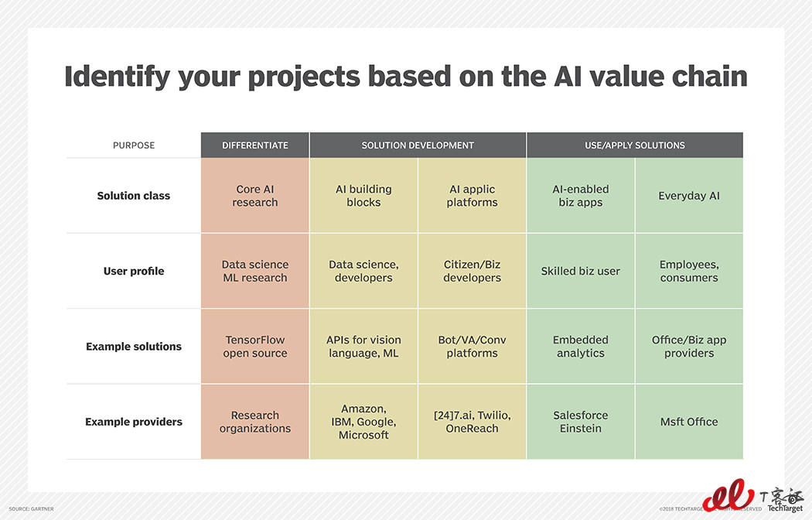The width and height of the screenshot is (812, 520).
Task: Click the Source: Gartner credit text
Action: [31, 508]
